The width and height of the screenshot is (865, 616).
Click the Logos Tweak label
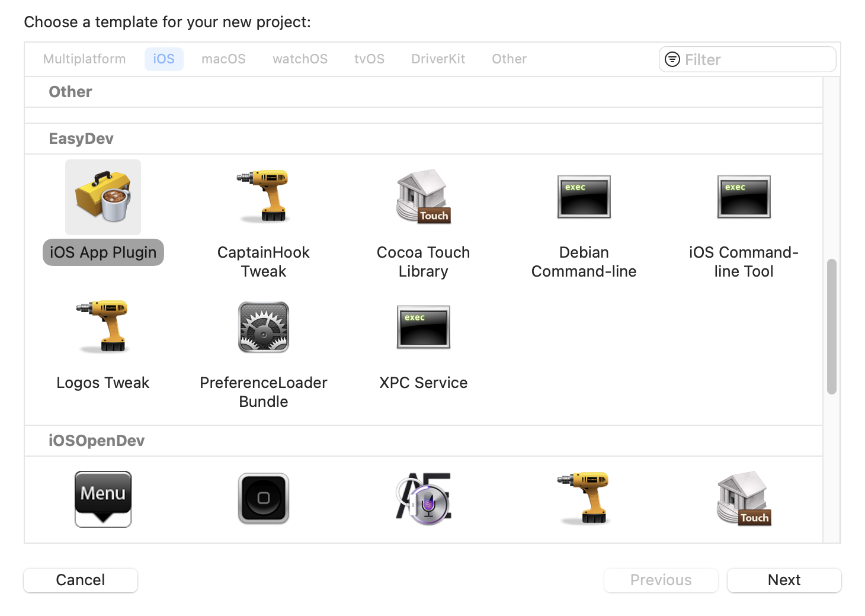(103, 383)
